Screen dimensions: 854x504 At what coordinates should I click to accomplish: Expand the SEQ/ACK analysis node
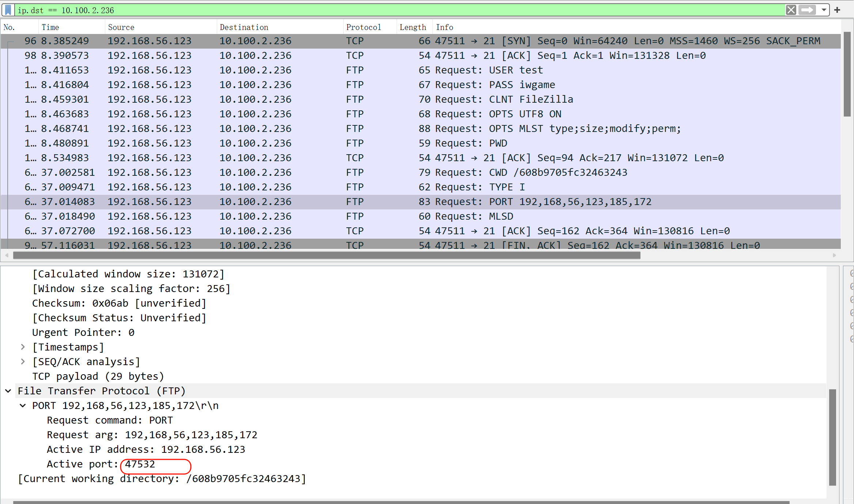(23, 361)
